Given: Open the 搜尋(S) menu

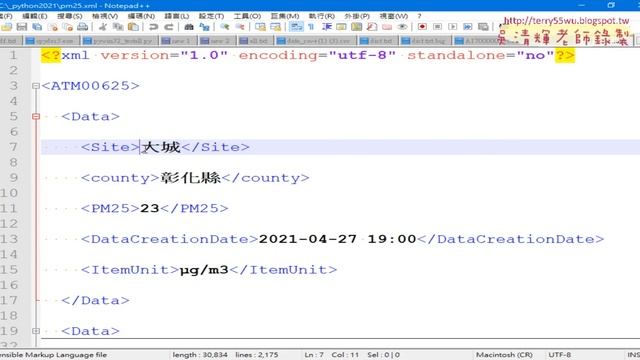Looking at the screenshot, I should [x=70, y=16].
